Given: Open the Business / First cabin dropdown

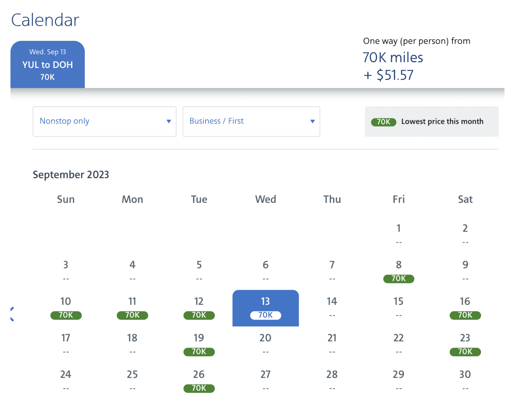Looking at the screenshot, I should pyautogui.click(x=251, y=122).
